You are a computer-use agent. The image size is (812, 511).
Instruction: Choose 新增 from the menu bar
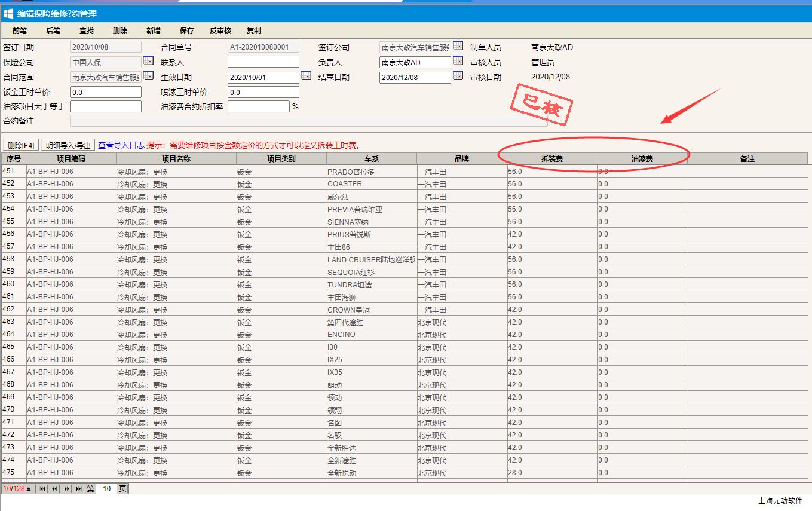point(153,31)
